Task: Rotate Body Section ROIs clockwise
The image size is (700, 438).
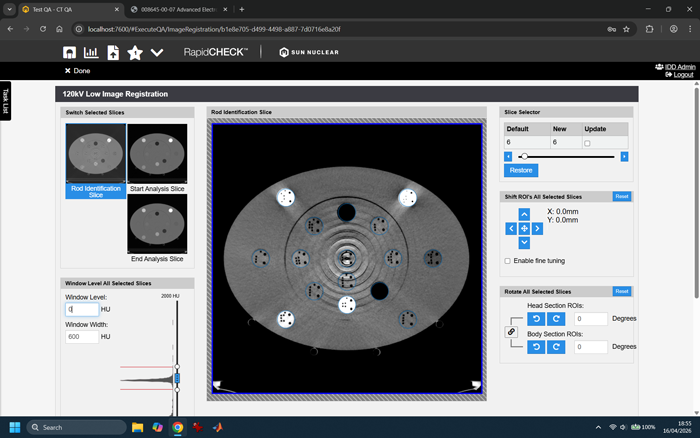Action: [557, 347]
